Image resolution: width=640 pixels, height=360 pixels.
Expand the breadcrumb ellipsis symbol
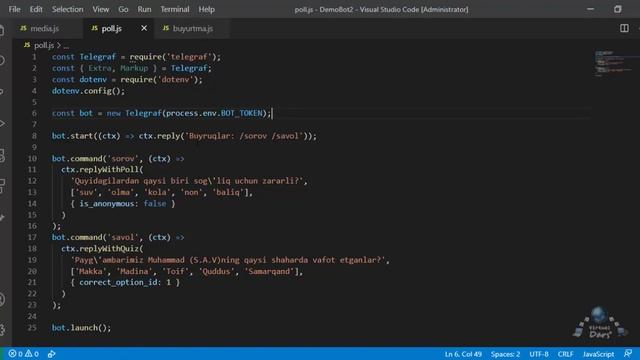coord(67,46)
